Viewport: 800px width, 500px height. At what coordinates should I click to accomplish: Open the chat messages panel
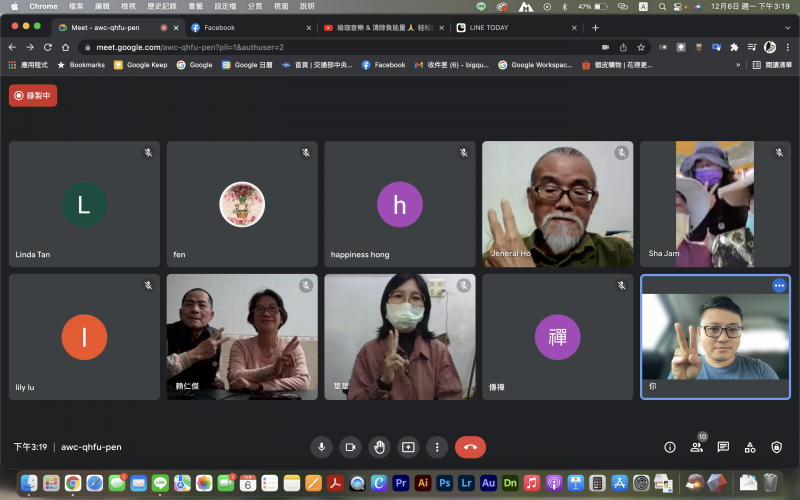point(723,447)
